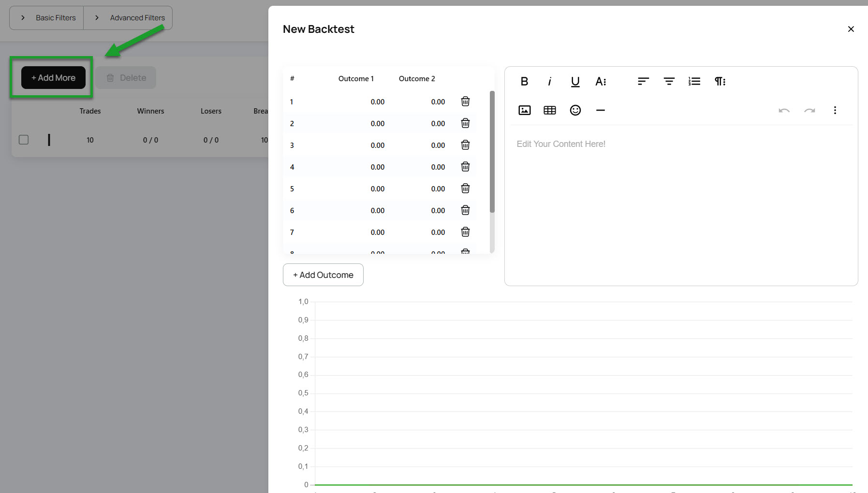
Task: Set text alignment to left
Action: point(643,81)
